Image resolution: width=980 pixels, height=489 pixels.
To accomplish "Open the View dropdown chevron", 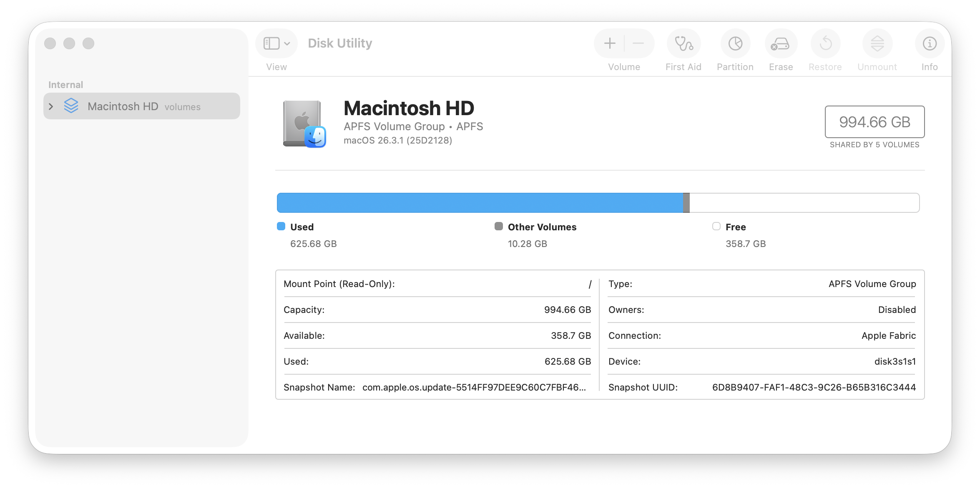I will click(x=286, y=43).
